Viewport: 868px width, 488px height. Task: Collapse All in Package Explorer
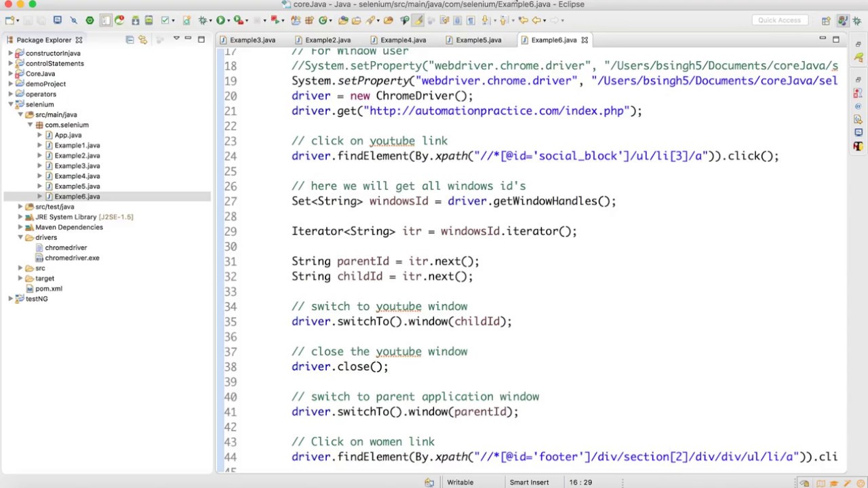(x=130, y=40)
